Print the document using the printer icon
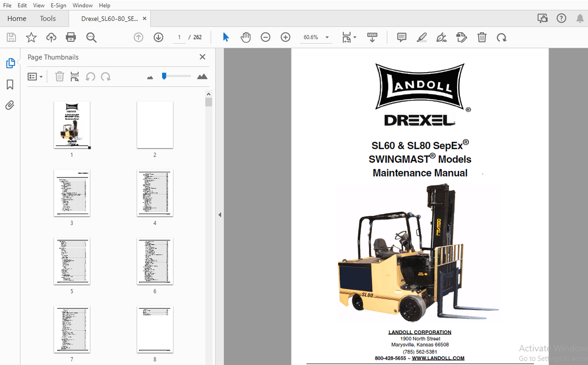588x365 pixels. coord(70,37)
